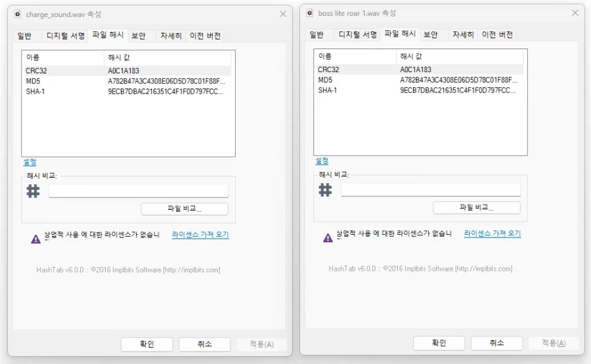Click 취소 in boss lite roar 1.wav window
The image size is (591, 364).
(497, 343)
